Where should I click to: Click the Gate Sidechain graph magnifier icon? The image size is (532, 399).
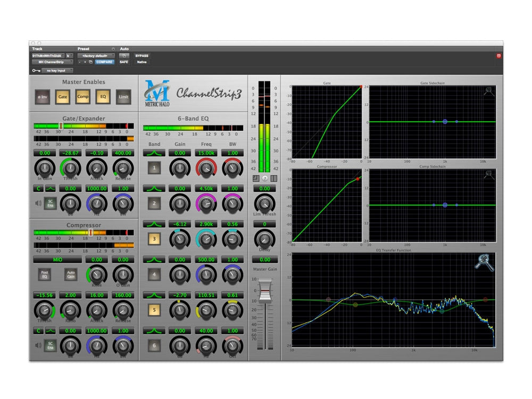489,92
